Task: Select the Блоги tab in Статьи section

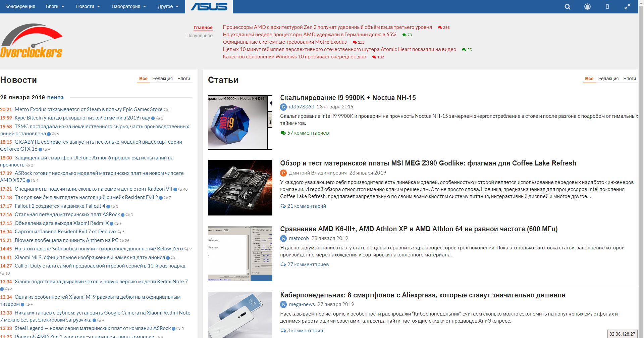Action: click(630, 79)
